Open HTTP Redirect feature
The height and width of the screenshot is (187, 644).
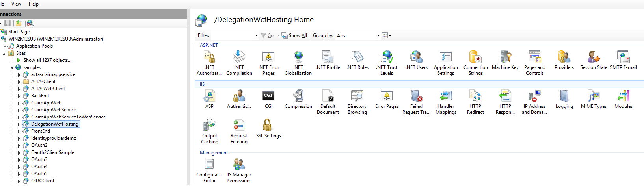click(x=476, y=102)
